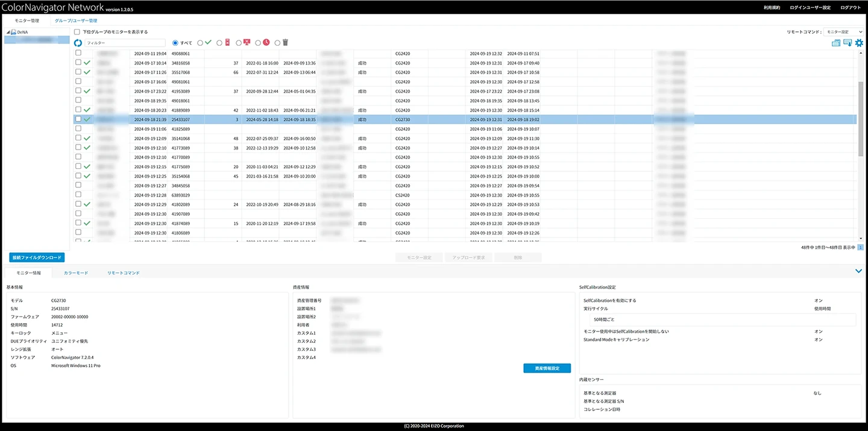Click the green check in row 41874089

click(87, 223)
